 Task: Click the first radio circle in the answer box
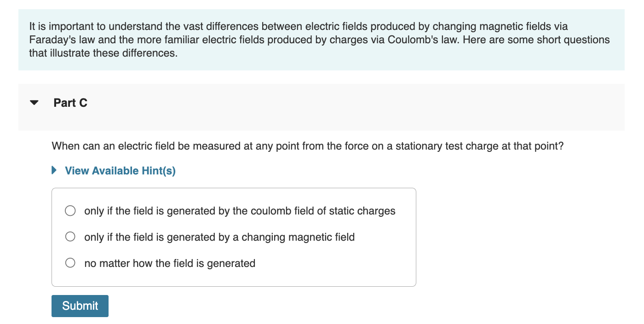coord(70,210)
